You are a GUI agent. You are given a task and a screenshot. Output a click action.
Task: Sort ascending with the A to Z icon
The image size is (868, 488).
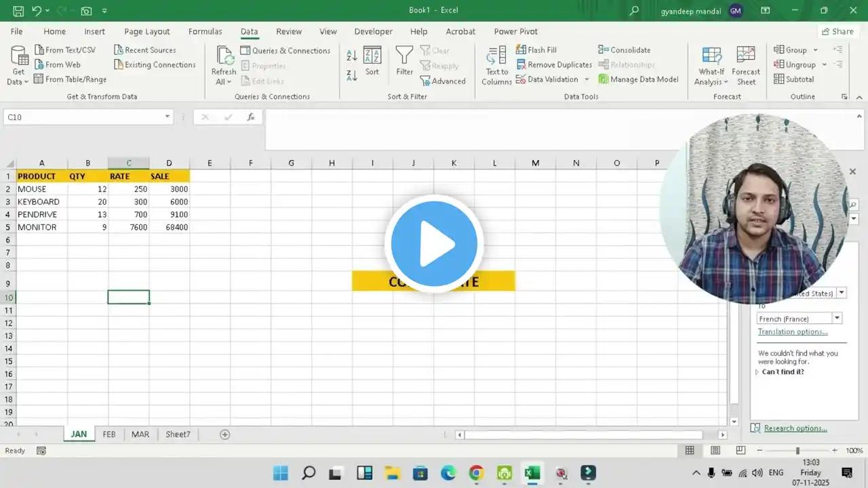click(x=352, y=56)
